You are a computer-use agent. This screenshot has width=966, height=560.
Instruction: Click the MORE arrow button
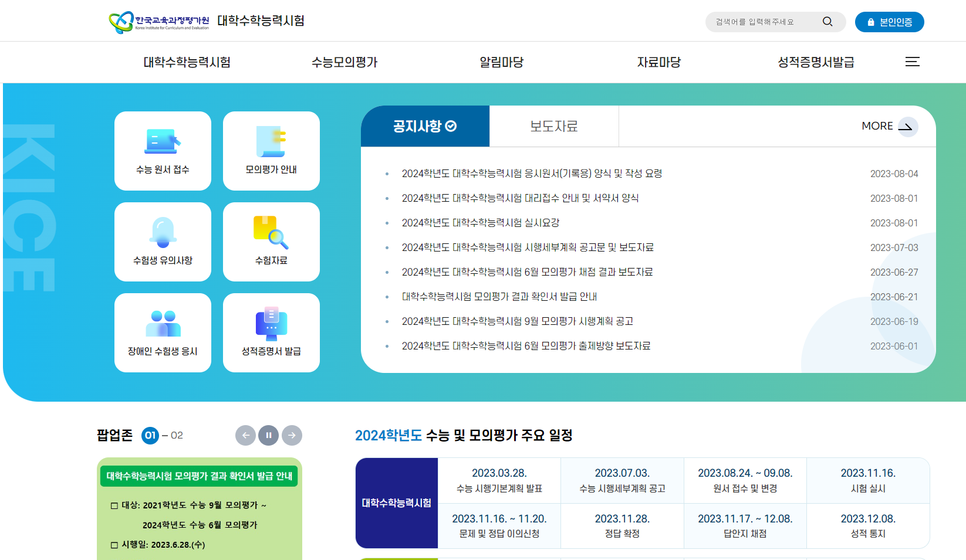coord(889,126)
